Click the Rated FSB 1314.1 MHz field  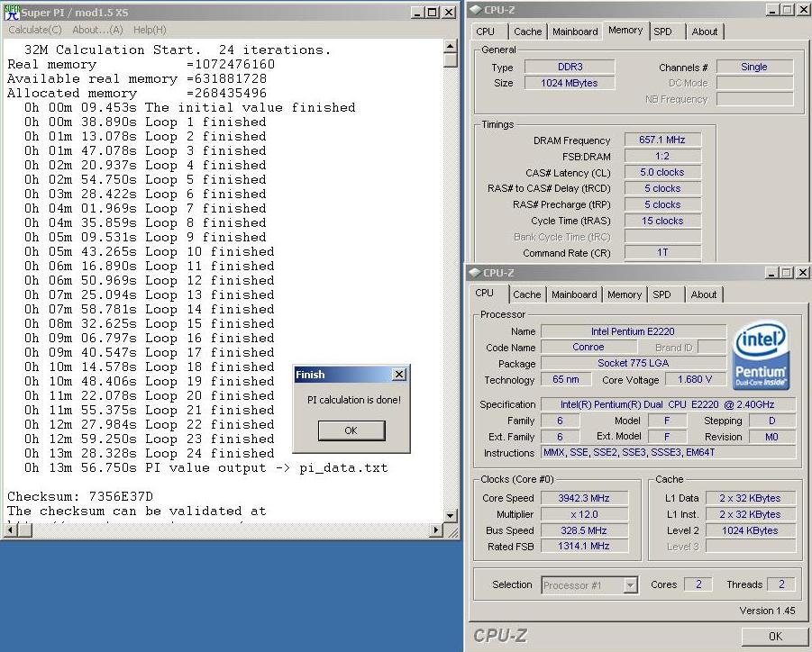[x=584, y=546]
